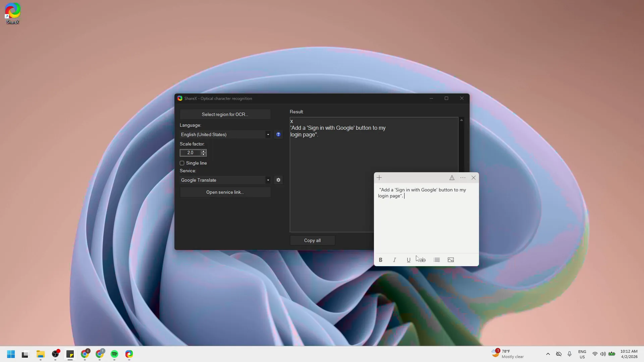
Task: Click the ShareX logo in OCR title bar
Action: point(180,98)
